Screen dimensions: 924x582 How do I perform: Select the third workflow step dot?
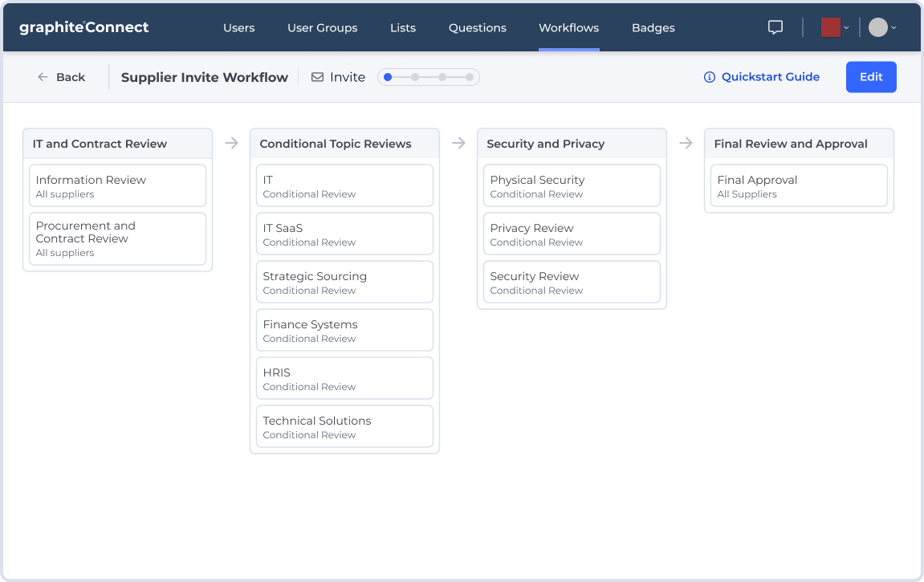[442, 77]
